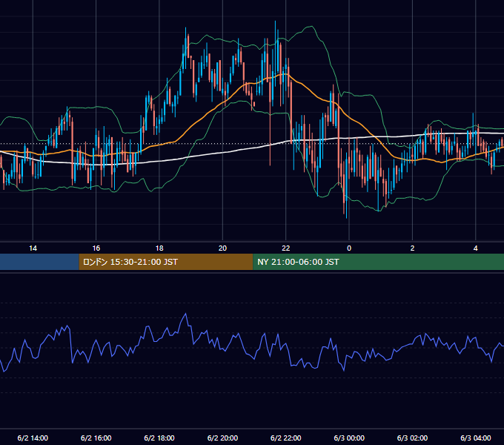Click the 22 hour axis label

(286, 248)
